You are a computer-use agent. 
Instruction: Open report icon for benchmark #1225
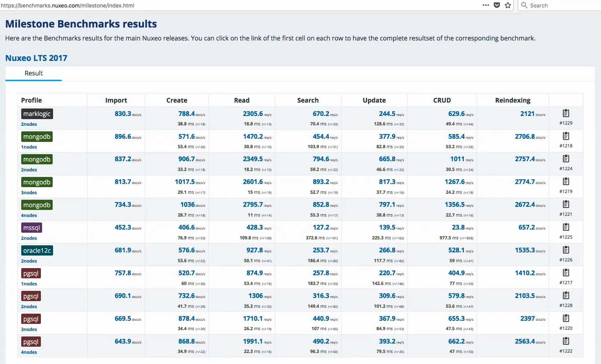point(566,227)
